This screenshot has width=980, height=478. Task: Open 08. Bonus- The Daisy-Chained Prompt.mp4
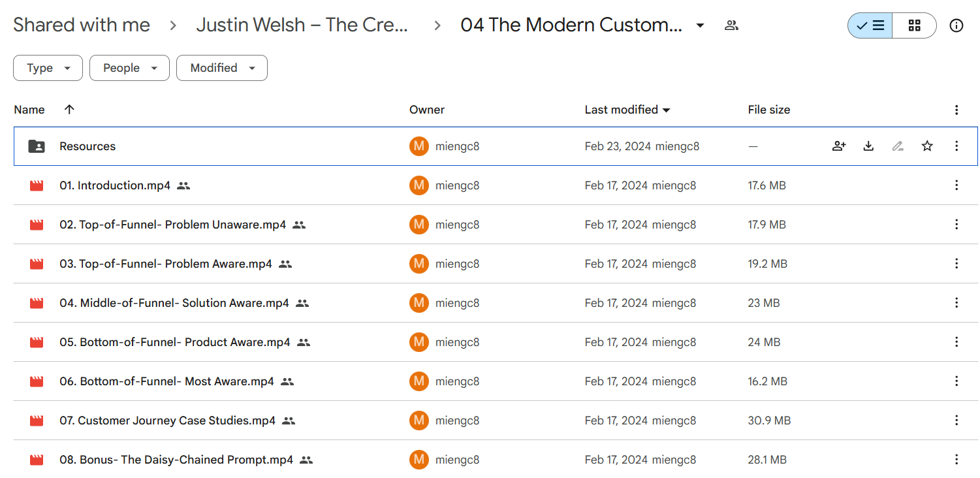click(x=176, y=460)
